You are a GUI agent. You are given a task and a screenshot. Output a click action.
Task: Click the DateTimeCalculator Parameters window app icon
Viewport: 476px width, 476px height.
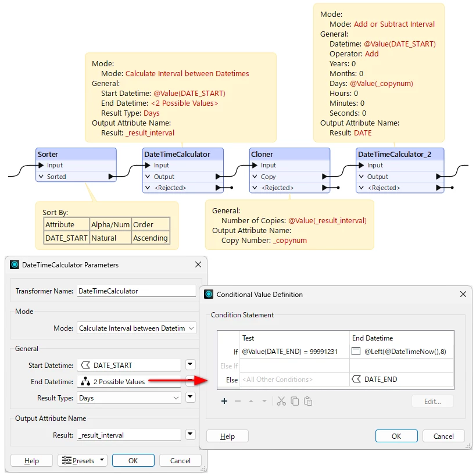click(15, 264)
